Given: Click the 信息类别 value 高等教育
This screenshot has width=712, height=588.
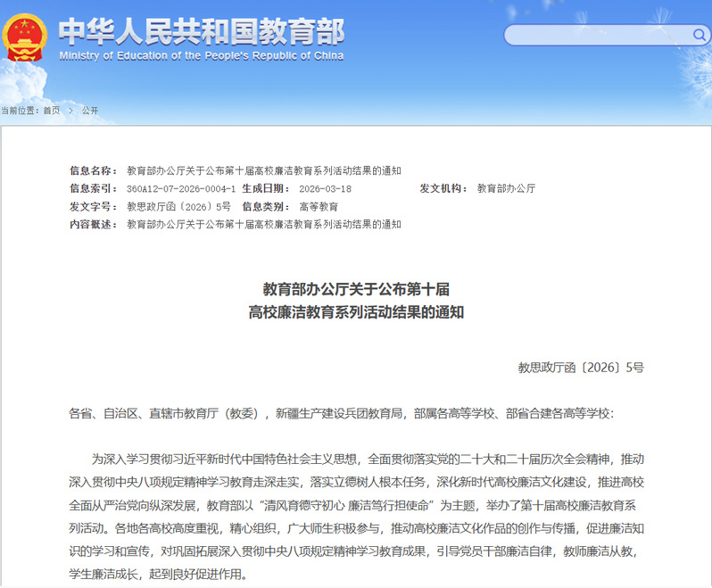Looking at the screenshot, I should click(319, 206).
